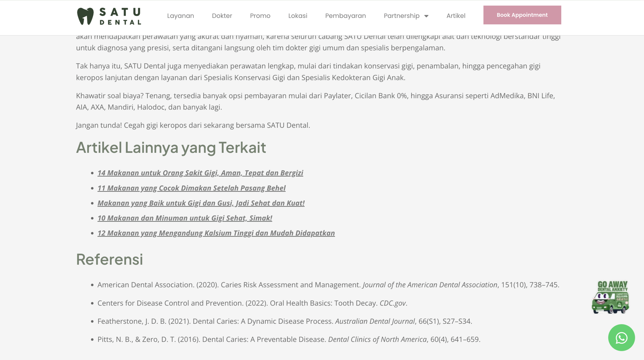The image size is (644, 360).
Task: Open the Promo menu item
Action: [x=260, y=16]
